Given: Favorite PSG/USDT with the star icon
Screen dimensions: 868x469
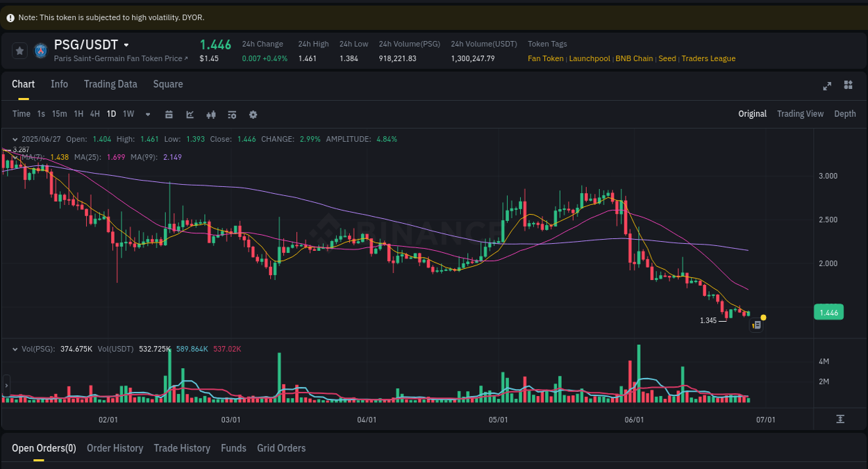Looking at the screenshot, I should point(19,50).
